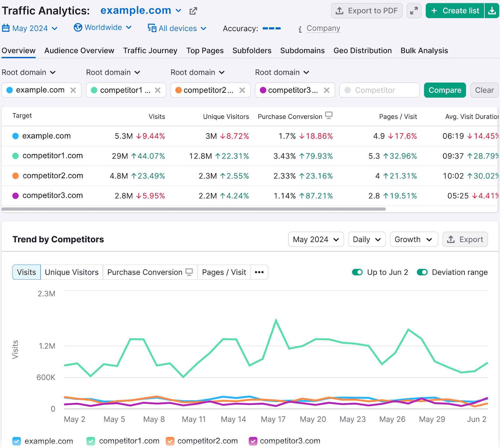500x448 pixels.
Task: Click the calendar icon beside May 2024
Action: (x=6, y=28)
